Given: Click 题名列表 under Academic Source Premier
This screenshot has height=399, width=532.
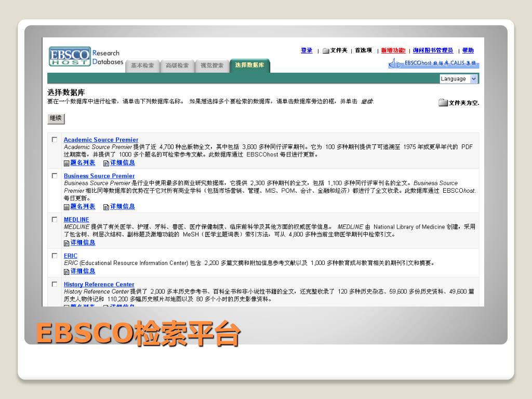Looking at the screenshot, I should pyautogui.click(x=83, y=163).
